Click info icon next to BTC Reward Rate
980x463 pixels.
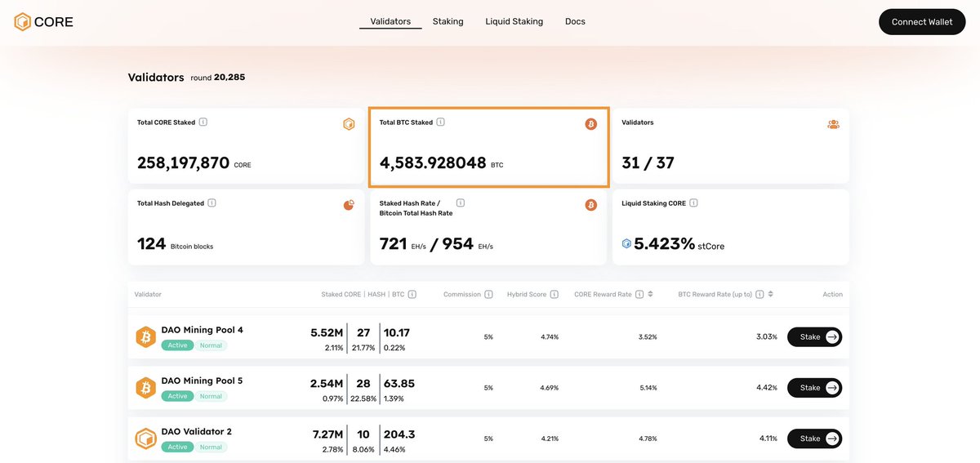(759, 295)
